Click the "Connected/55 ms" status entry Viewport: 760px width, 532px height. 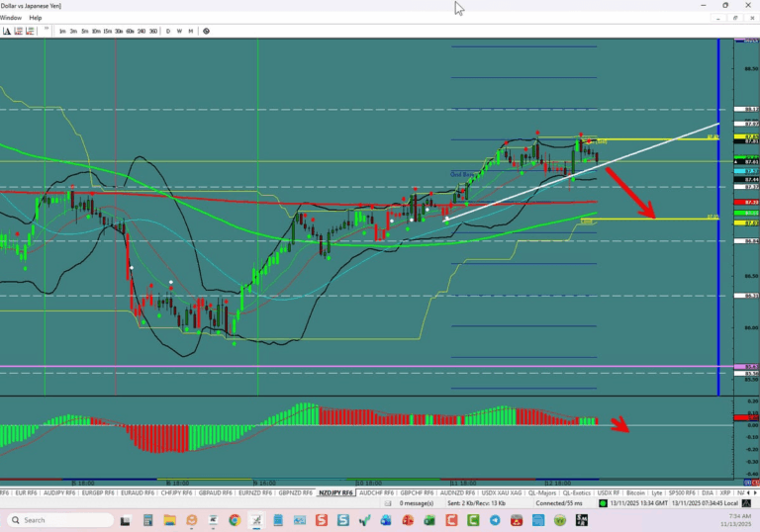(559, 503)
